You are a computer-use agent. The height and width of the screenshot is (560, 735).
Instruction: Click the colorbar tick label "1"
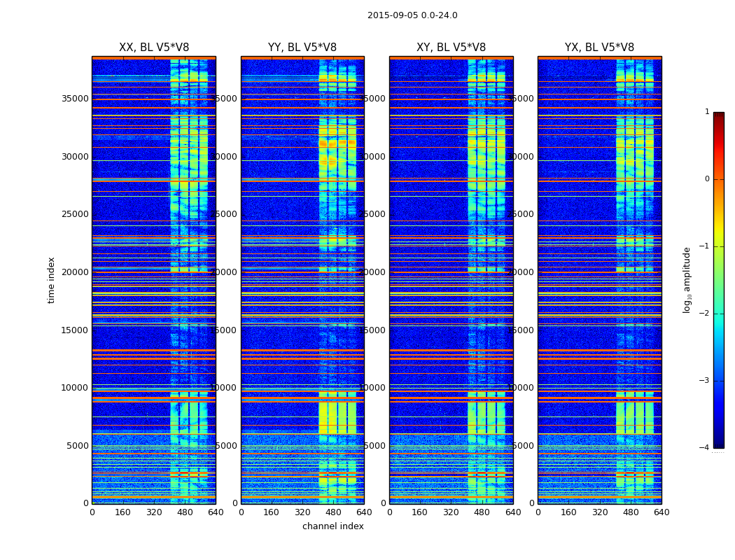coord(707,112)
